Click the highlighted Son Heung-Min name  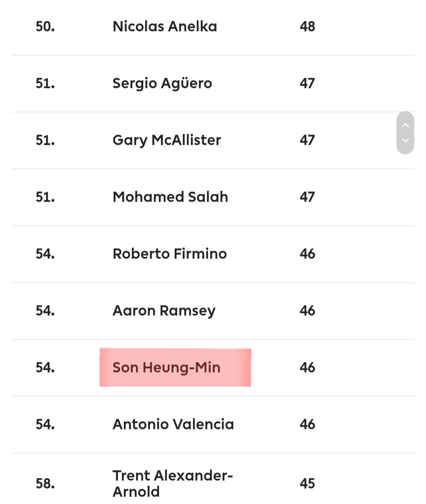coord(166,367)
